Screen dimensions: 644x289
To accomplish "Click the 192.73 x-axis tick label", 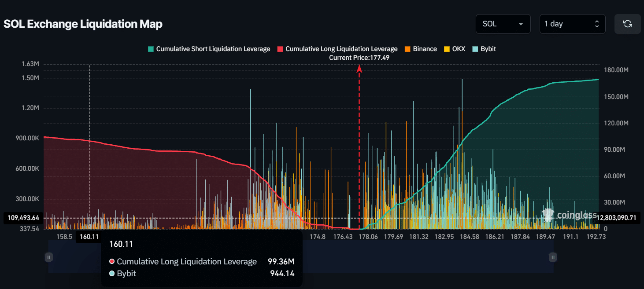I will (596, 237).
